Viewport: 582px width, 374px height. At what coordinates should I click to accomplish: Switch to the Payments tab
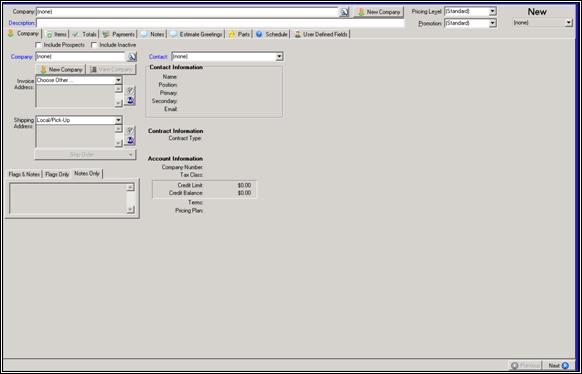coord(119,34)
